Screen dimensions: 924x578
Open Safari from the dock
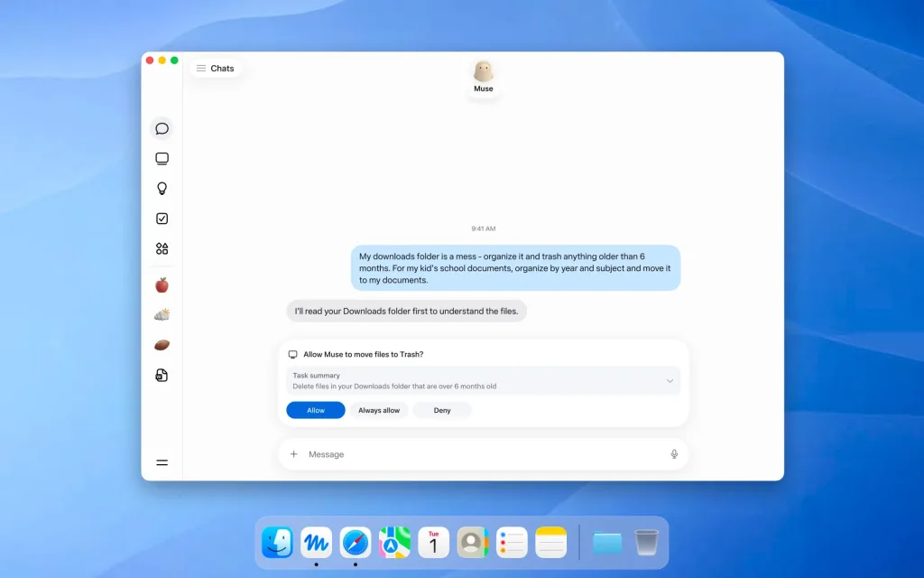tap(356, 542)
